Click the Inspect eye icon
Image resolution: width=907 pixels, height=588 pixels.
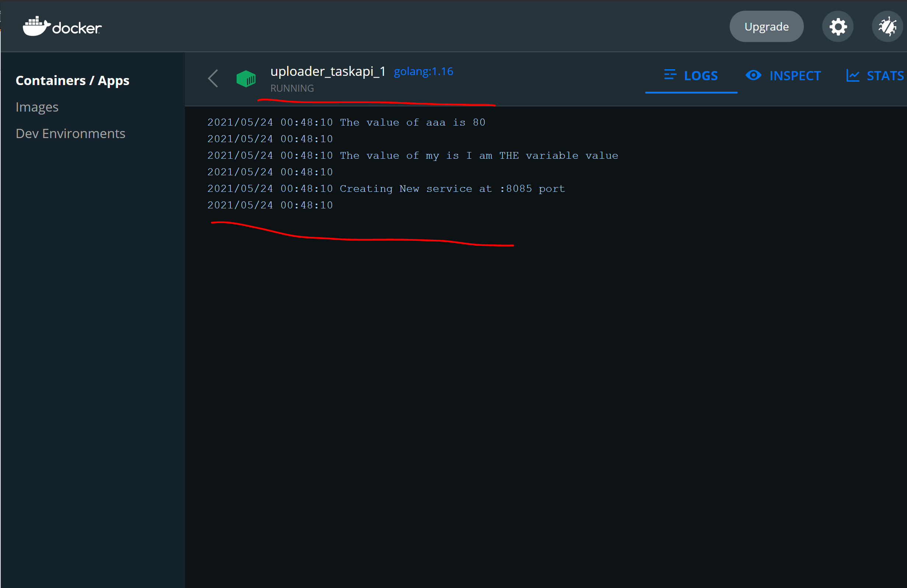[x=753, y=75]
